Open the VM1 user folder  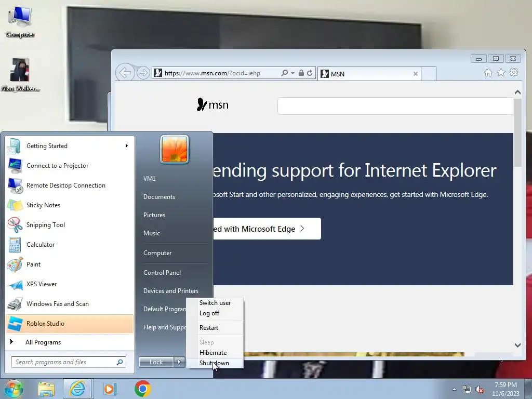point(149,179)
